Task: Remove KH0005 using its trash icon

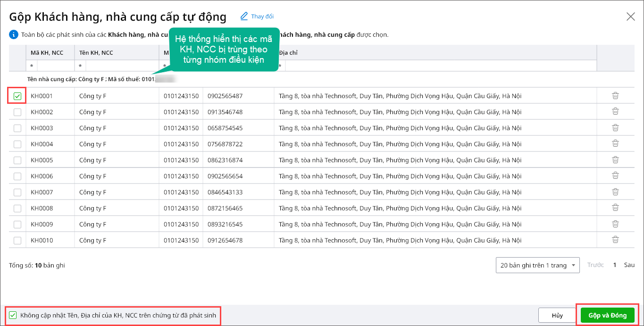Action: [x=615, y=160]
